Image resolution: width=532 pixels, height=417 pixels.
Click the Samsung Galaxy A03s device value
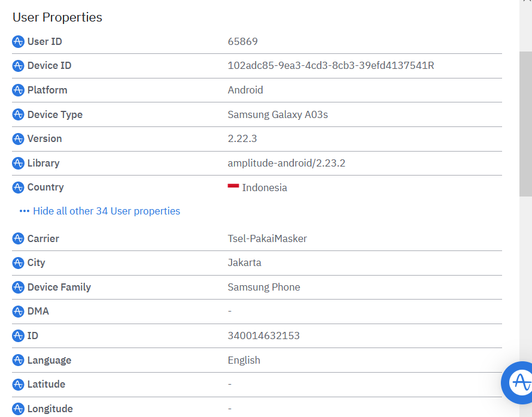[x=278, y=114]
